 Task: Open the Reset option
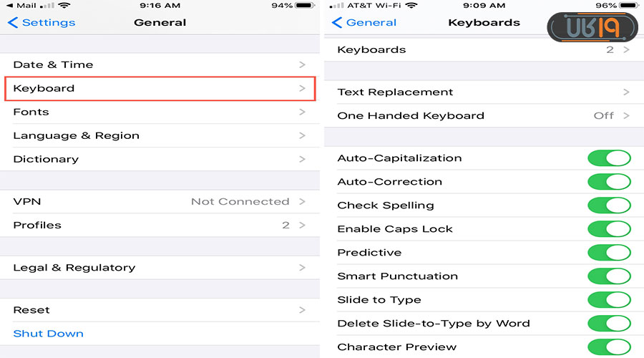tap(160, 310)
